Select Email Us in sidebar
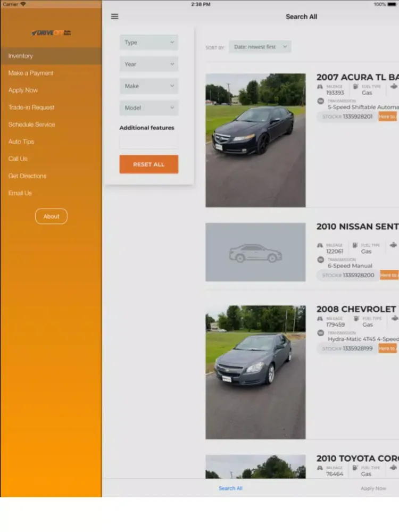Screen dimensions: 399x532 pos(51,193)
